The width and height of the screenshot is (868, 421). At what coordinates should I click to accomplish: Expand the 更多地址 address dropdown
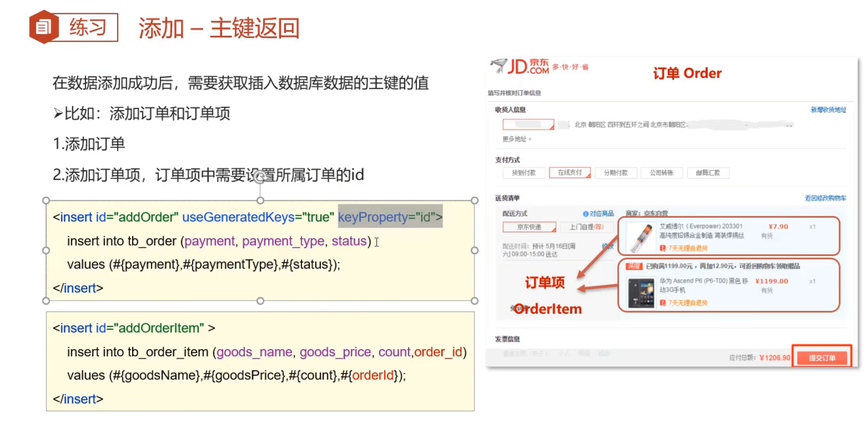click(x=517, y=139)
